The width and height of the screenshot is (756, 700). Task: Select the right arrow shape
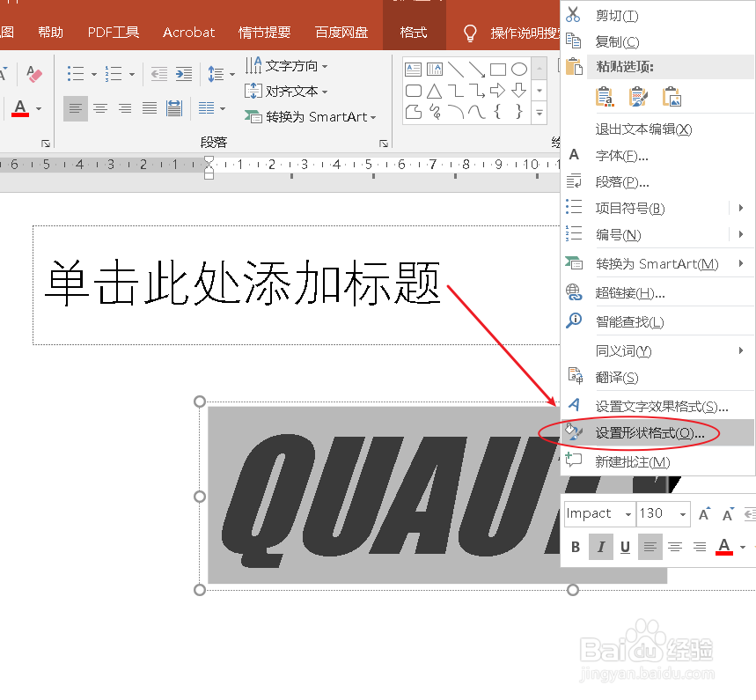pos(497,90)
